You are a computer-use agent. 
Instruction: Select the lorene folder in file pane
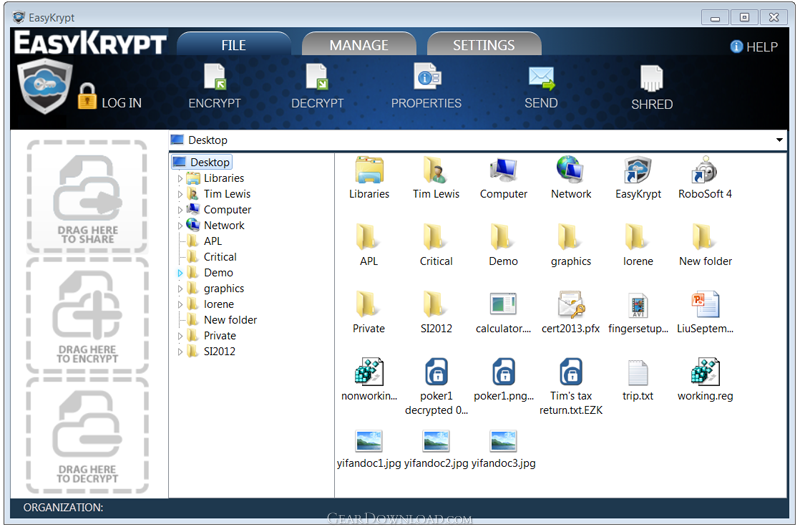pos(637,237)
